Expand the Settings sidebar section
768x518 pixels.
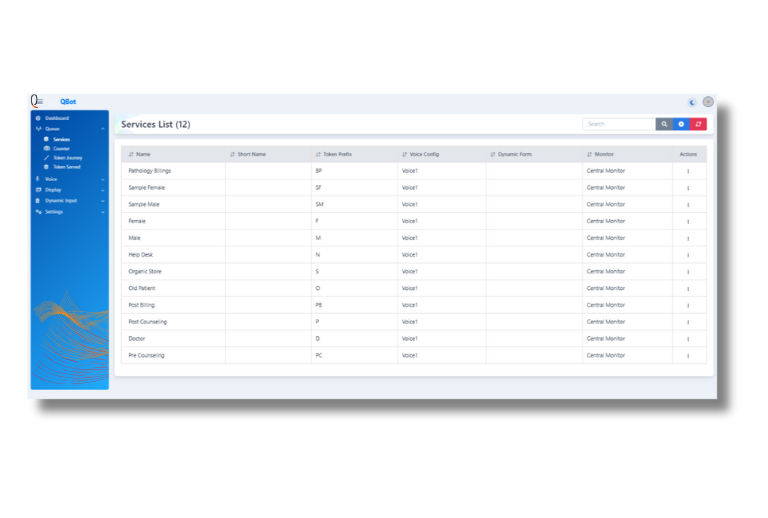coord(54,212)
